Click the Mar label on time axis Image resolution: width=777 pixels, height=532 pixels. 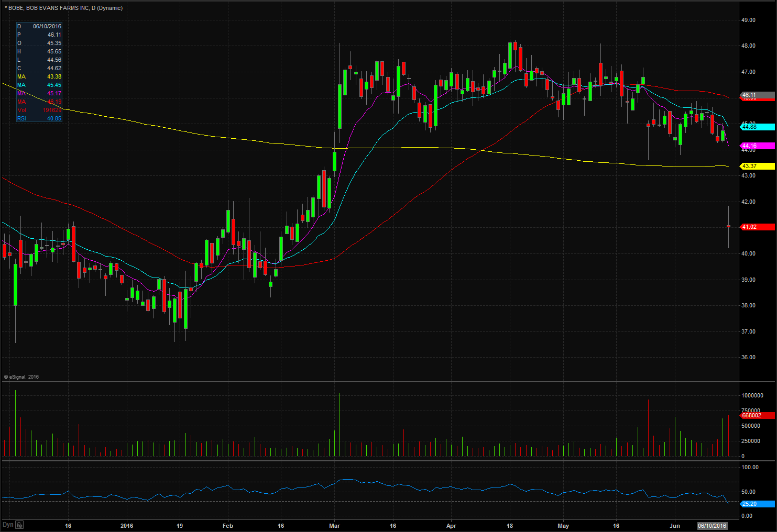pos(335,526)
